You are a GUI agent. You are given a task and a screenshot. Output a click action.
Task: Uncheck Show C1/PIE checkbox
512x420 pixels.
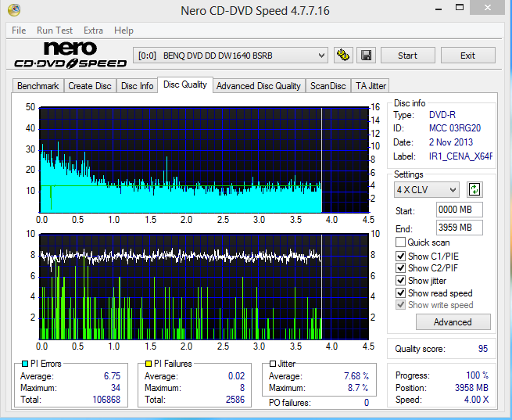(400, 256)
